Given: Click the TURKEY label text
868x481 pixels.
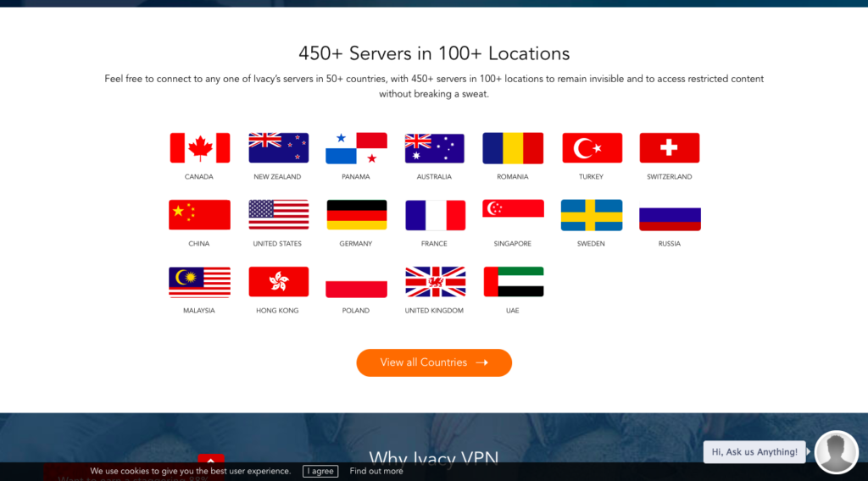Looking at the screenshot, I should click(591, 177).
